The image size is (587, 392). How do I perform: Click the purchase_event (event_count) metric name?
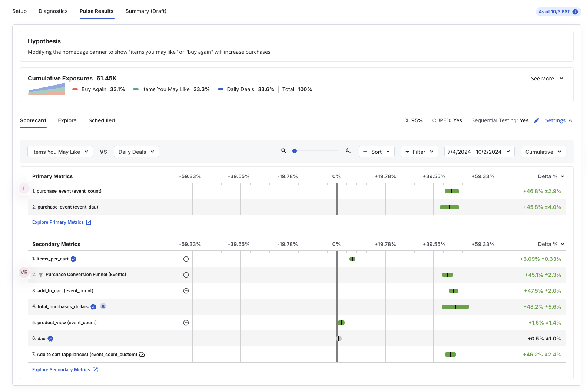tap(69, 191)
